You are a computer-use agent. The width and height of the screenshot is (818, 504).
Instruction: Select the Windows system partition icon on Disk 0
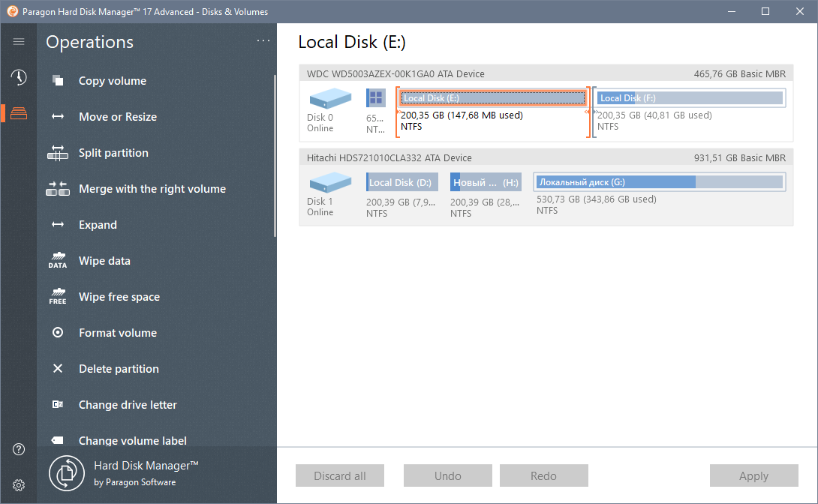376,98
